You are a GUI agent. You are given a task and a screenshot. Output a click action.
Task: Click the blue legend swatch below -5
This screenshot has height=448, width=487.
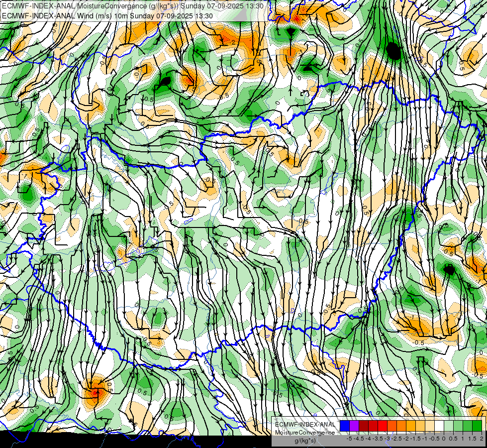tap(344, 426)
